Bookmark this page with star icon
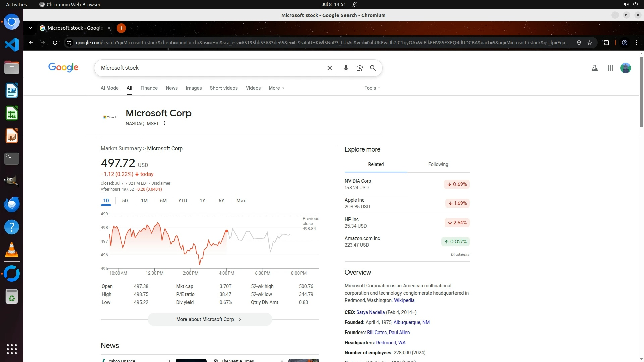 point(590,43)
